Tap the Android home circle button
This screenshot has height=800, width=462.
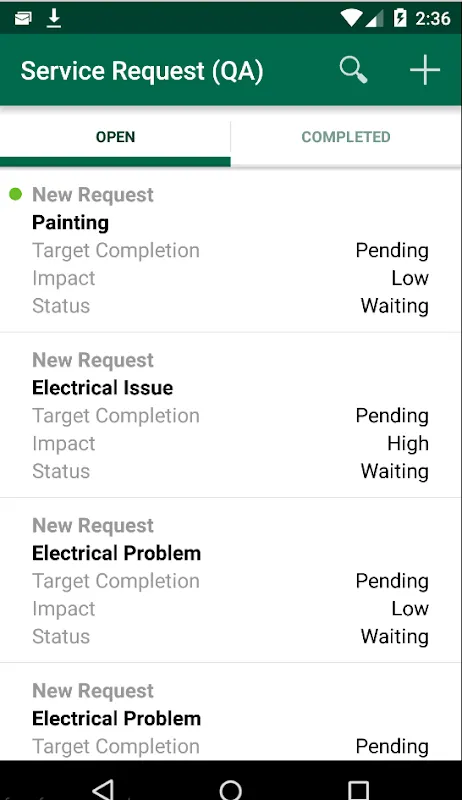point(230,790)
